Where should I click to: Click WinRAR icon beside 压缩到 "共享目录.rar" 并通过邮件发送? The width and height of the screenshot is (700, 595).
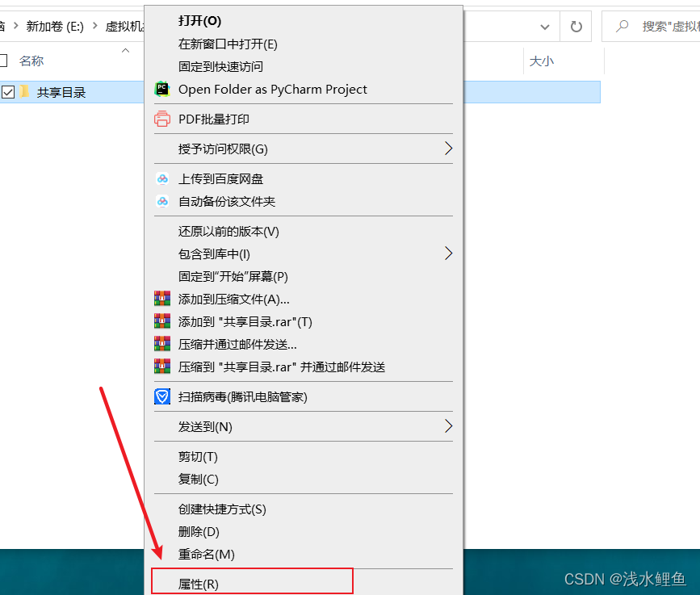(162, 367)
